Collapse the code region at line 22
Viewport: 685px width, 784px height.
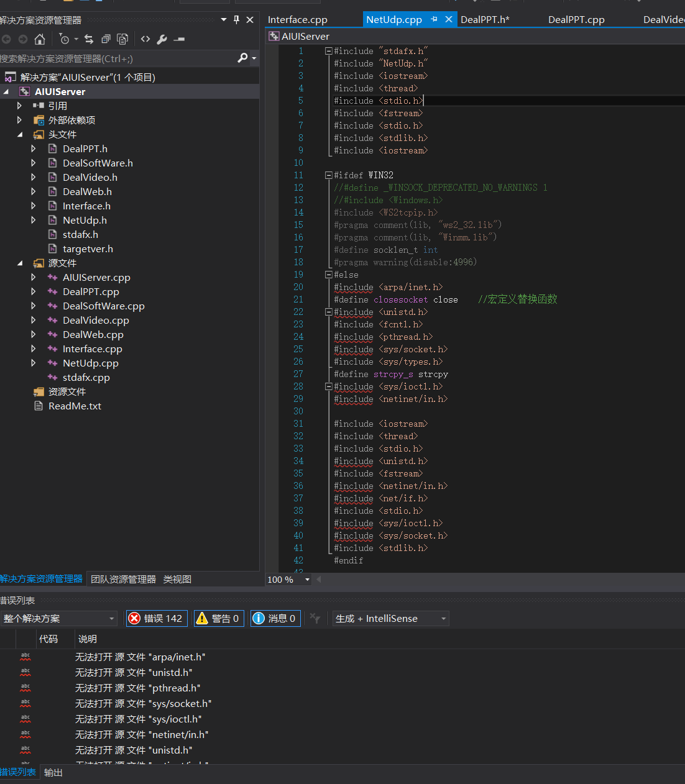[x=328, y=312]
